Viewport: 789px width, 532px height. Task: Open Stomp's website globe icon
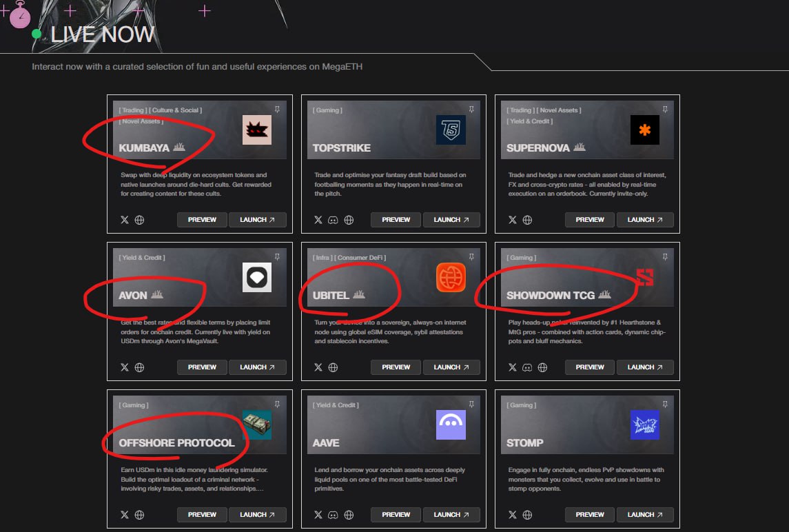pyautogui.click(x=527, y=515)
